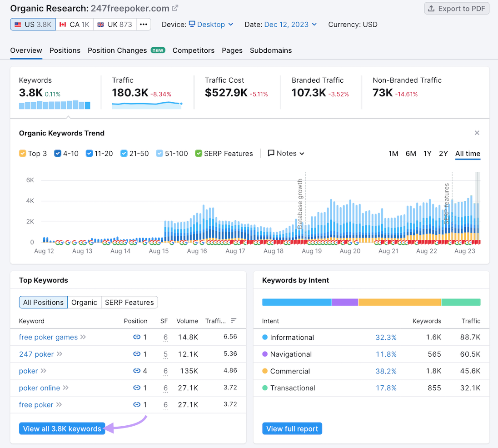The image size is (498, 448).
Task: Click the sort icon in the Traffic column
Action: pyautogui.click(x=233, y=321)
